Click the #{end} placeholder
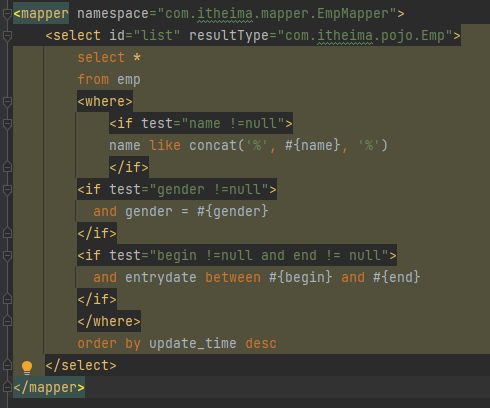This screenshot has width=490, height=408. click(x=396, y=278)
